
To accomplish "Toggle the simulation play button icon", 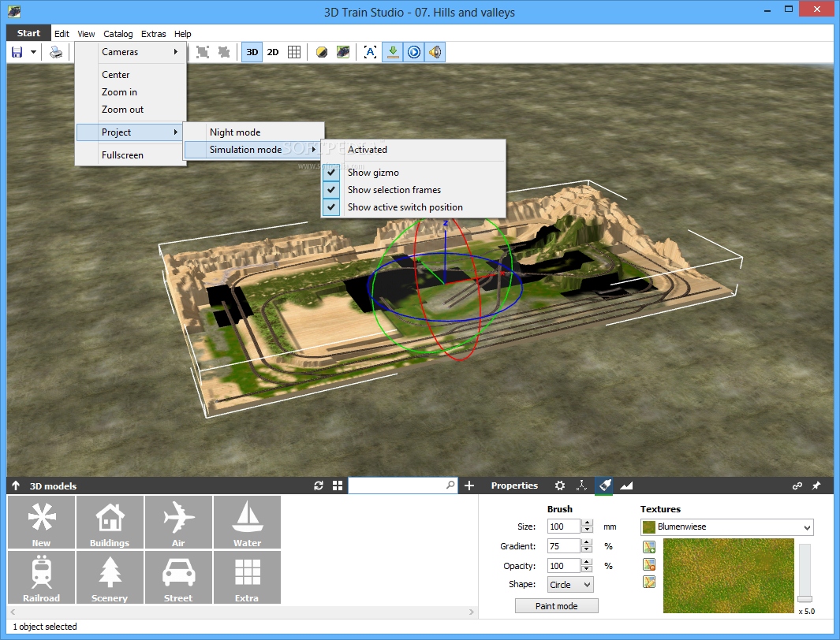I will pyautogui.click(x=413, y=52).
